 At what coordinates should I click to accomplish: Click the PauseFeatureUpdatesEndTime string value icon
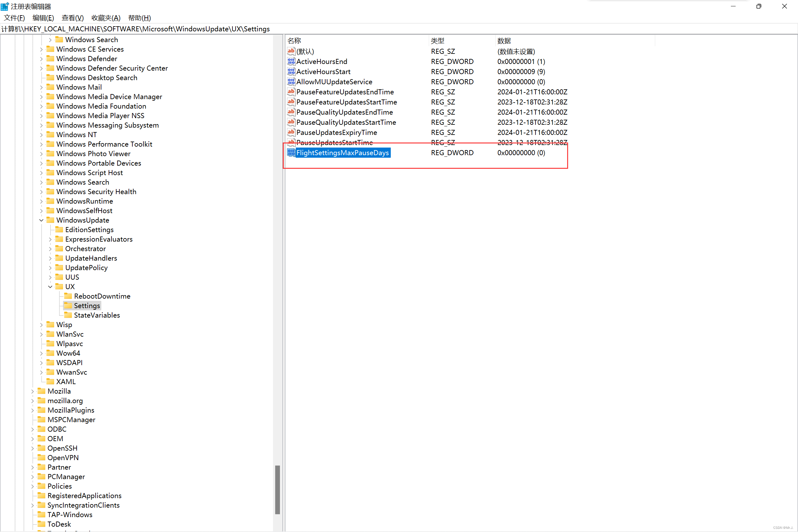(x=291, y=92)
